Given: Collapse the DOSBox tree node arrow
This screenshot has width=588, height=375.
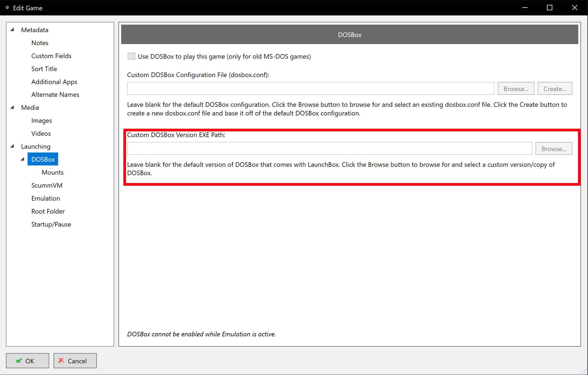Looking at the screenshot, I should click(x=22, y=159).
